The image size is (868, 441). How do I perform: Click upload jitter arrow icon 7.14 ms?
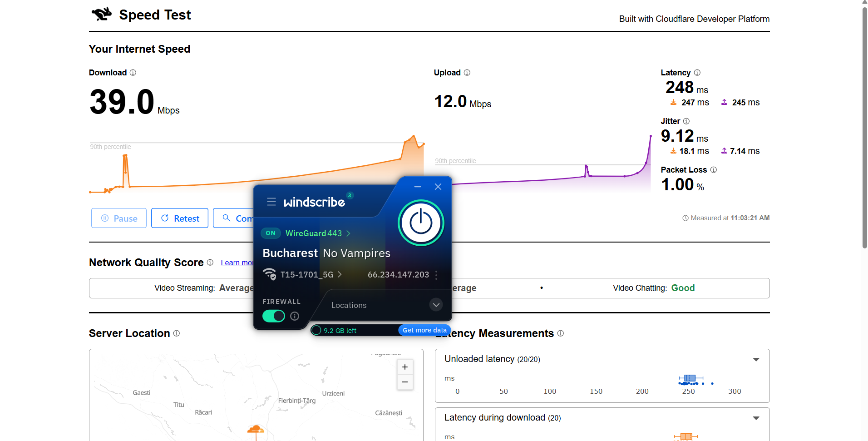pyautogui.click(x=725, y=151)
